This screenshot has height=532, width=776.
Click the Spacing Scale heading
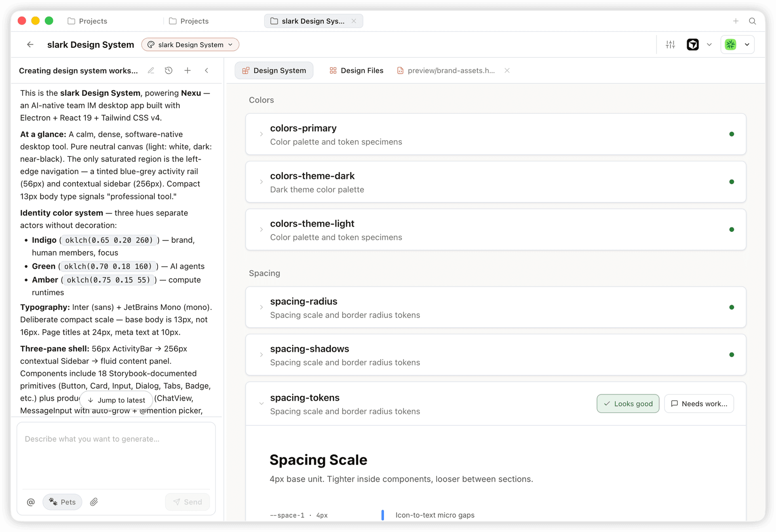pyautogui.click(x=318, y=460)
